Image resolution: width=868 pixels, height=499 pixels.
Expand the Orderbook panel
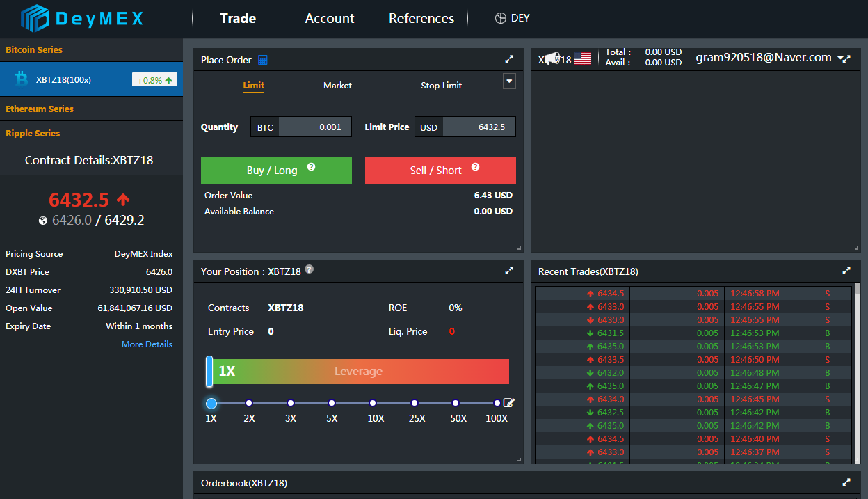[846, 482]
